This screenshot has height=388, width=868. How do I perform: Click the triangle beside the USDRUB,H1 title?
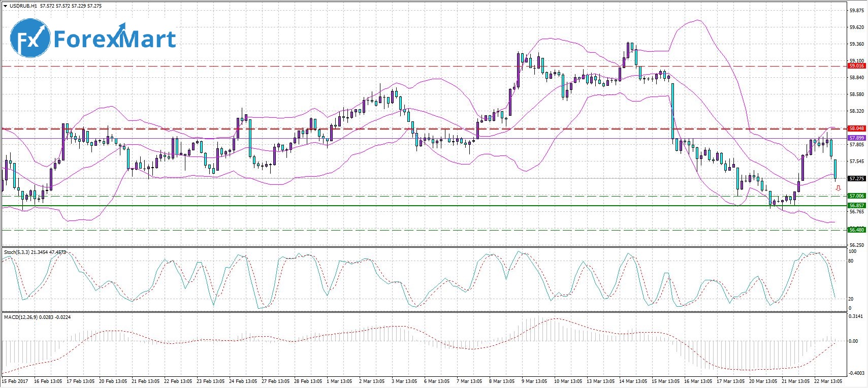[5, 6]
